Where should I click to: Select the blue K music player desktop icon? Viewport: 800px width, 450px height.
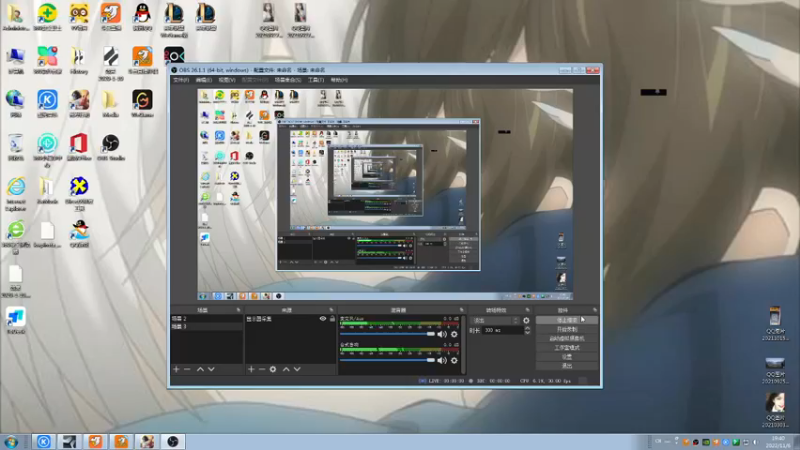(x=47, y=104)
